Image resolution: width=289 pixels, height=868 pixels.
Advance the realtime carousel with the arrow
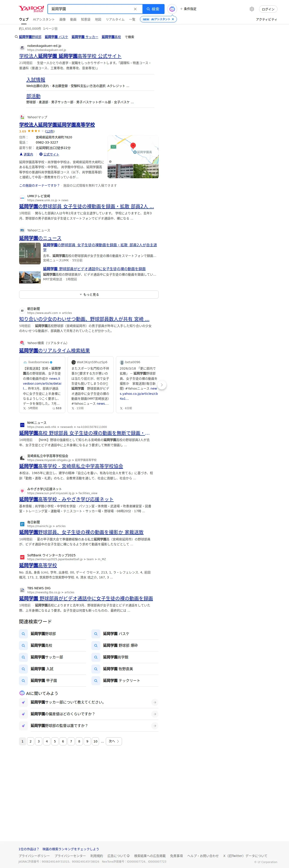click(x=161, y=385)
